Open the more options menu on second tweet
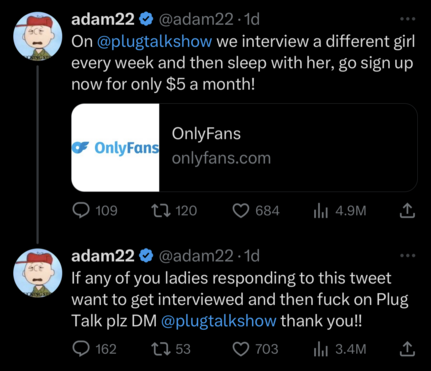Screen dimensions: 431x371 pyautogui.click(x=408, y=256)
